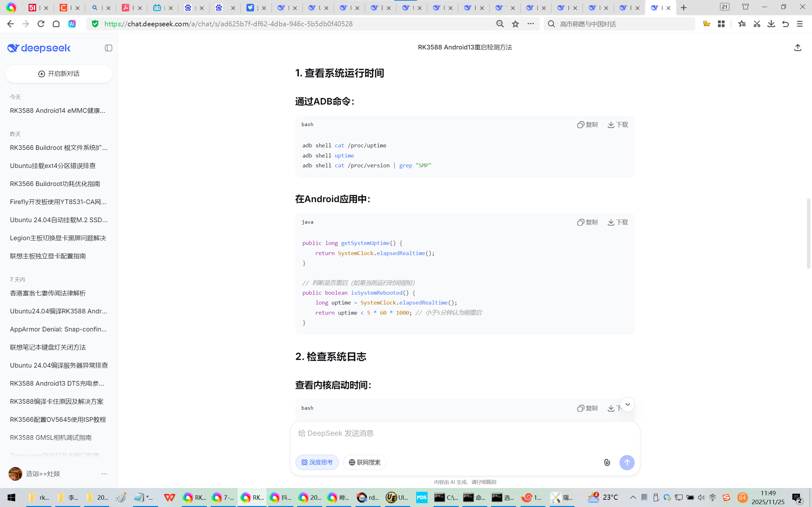Click the share conversation icon

[x=798, y=48]
